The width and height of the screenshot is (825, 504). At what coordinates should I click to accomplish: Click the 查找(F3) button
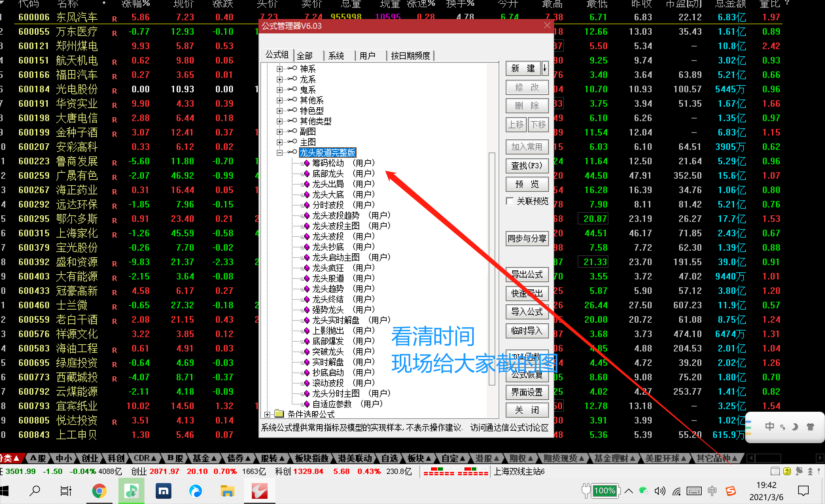pos(527,166)
